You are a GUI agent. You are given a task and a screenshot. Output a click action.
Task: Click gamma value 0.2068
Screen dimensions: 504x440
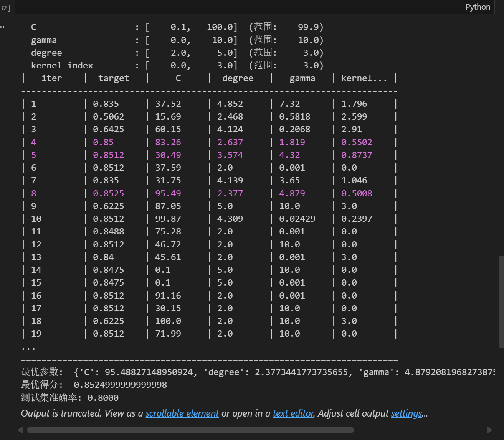point(295,130)
